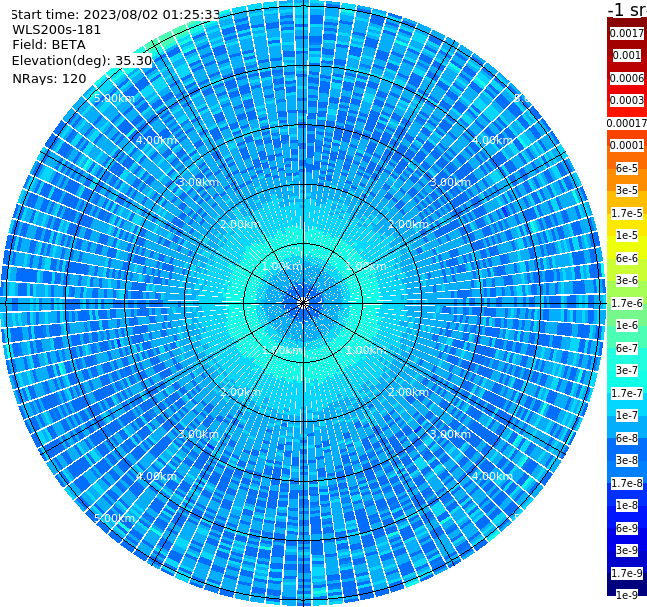This screenshot has width=647, height=607.
Task: Click the 6e-8 colorbar label
Action: (627, 438)
